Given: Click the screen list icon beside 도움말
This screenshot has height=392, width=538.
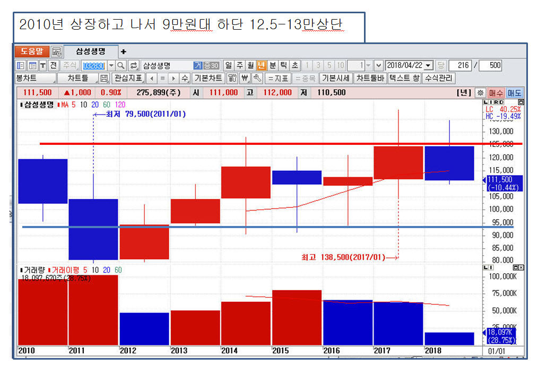Looking at the screenshot, I should tap(56, 51).
